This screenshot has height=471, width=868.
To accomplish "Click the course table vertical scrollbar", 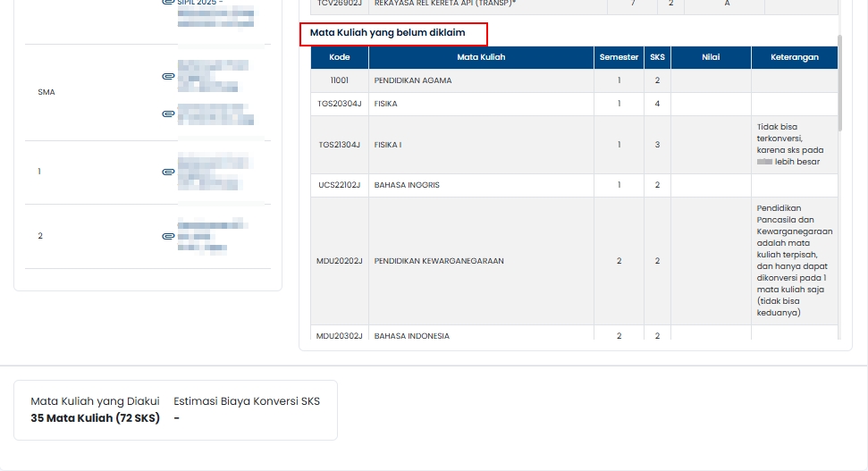I will coord(839,80).
